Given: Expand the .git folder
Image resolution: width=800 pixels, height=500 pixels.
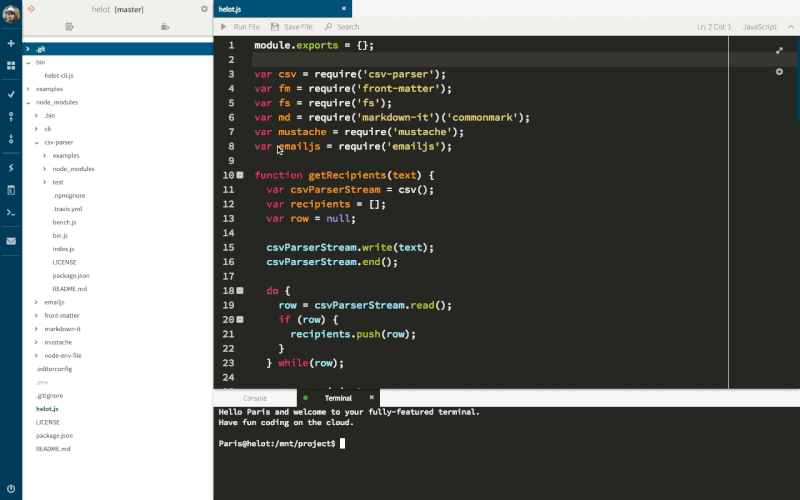Looking at the screenshot, I should point(28,48).
